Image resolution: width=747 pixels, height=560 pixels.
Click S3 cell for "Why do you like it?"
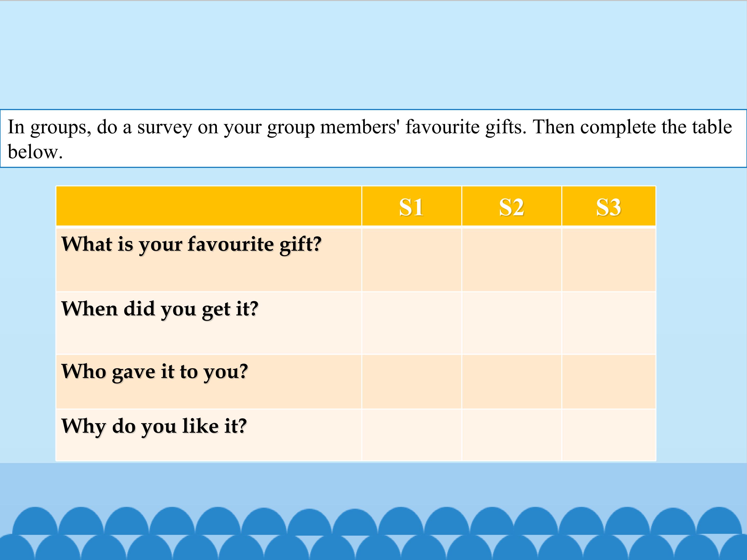608,435
